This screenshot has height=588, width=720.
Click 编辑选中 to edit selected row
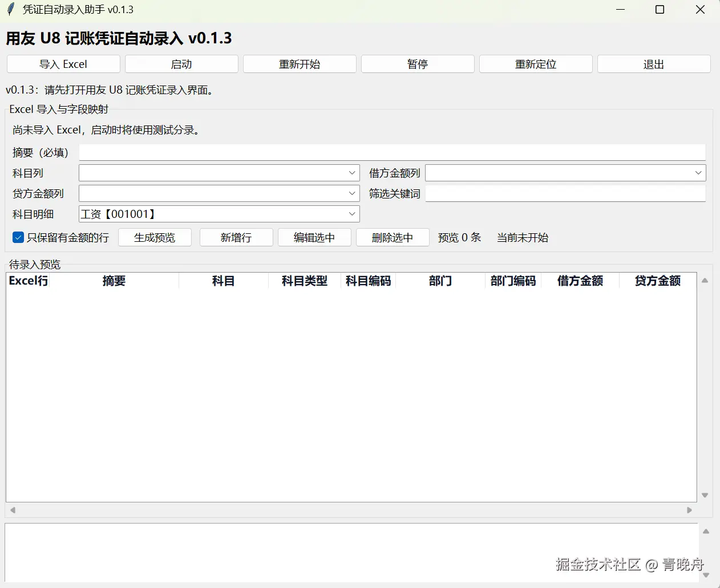[314, 237]
